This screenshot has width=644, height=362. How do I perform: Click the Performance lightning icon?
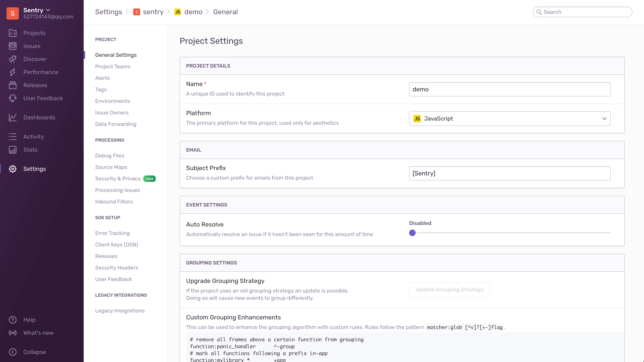[12, 72]
